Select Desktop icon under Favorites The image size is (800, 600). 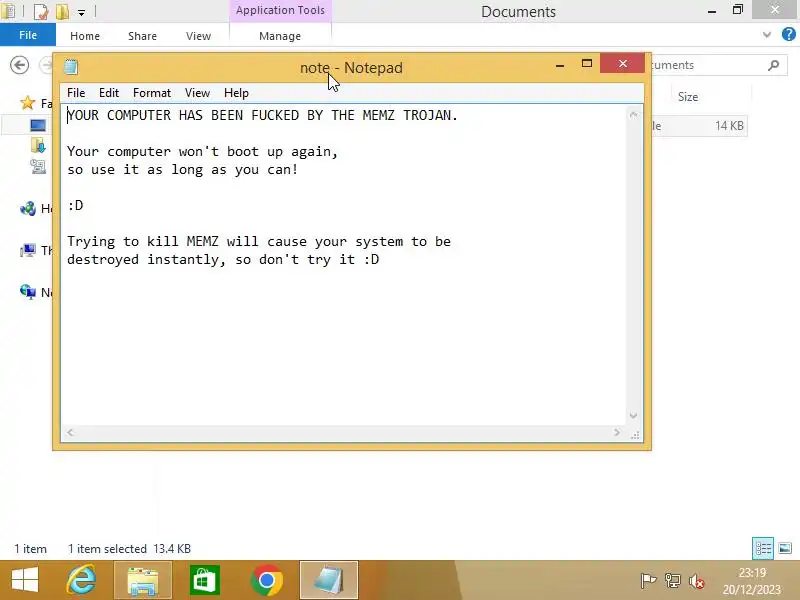38,126
